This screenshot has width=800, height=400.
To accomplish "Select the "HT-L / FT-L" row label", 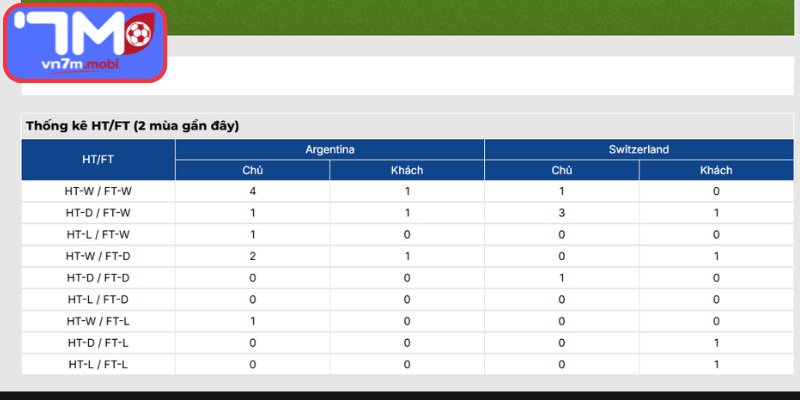I will 98,364.
